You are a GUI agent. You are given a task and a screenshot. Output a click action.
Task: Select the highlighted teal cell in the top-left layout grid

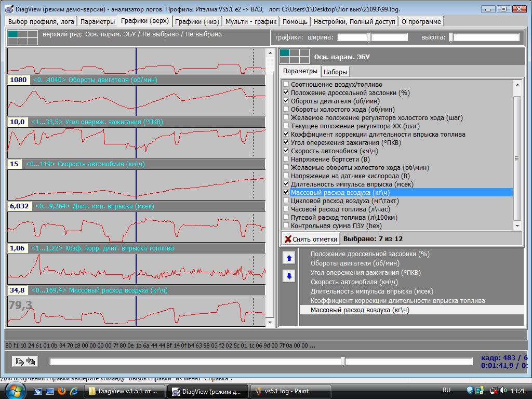point(13,35)
